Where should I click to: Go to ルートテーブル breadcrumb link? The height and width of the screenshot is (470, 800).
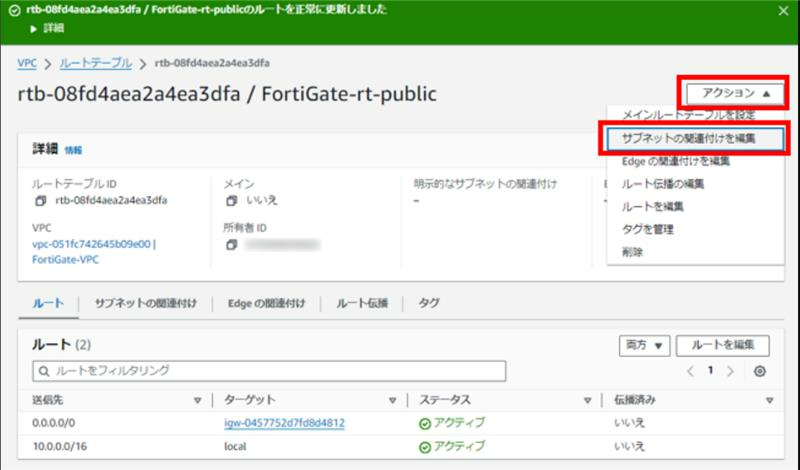coord(95,63)
